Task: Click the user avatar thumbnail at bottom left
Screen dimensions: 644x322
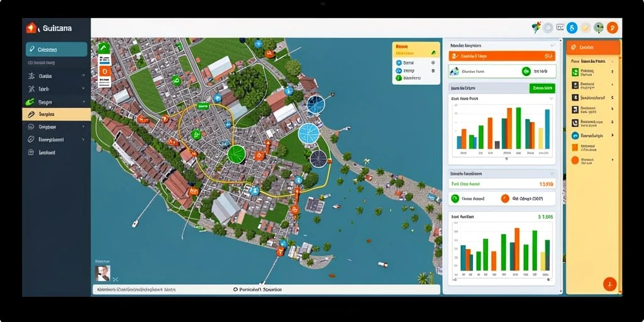Action: [x=103, y=273]
